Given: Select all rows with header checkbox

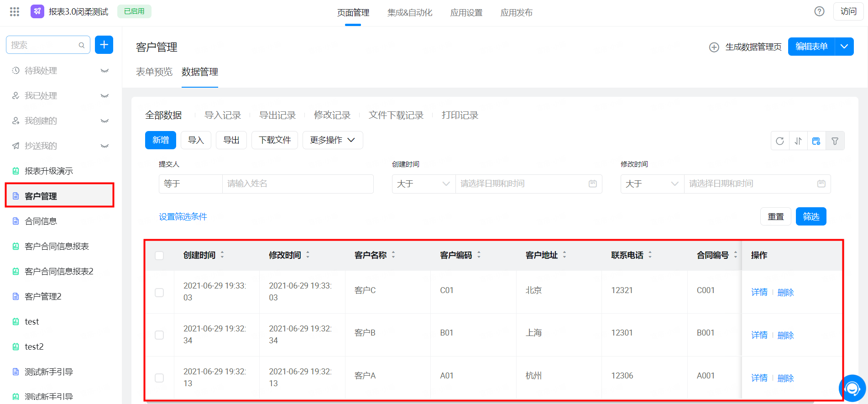Looking at the screenshot, I should click(x=159, y=256).
